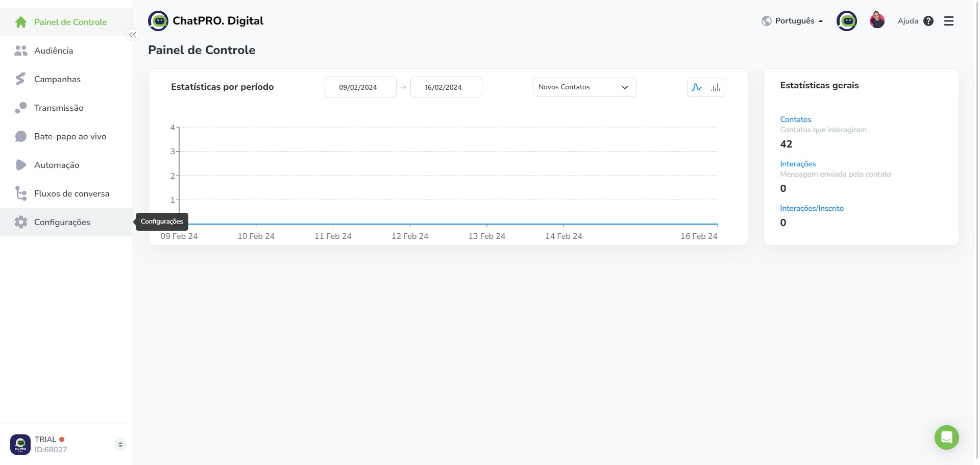Click the 09 Feb 24 axis label

click(x=179, y=236)
